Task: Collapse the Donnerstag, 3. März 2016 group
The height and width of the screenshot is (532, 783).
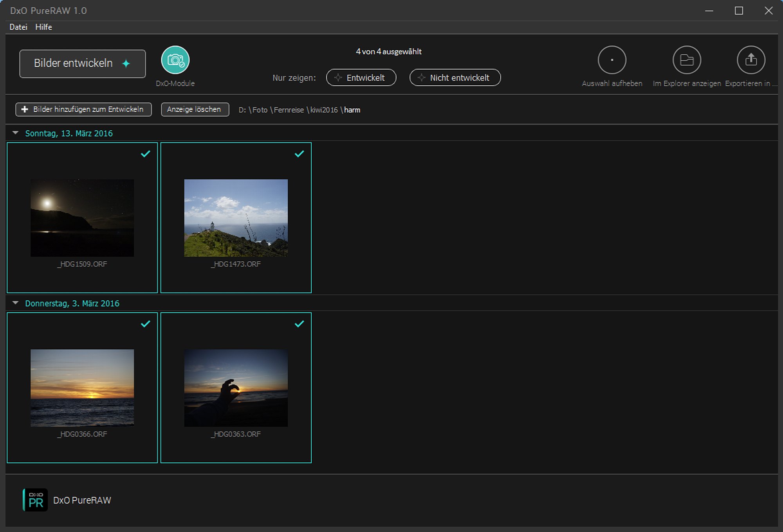Action: (x=16, y=303)
